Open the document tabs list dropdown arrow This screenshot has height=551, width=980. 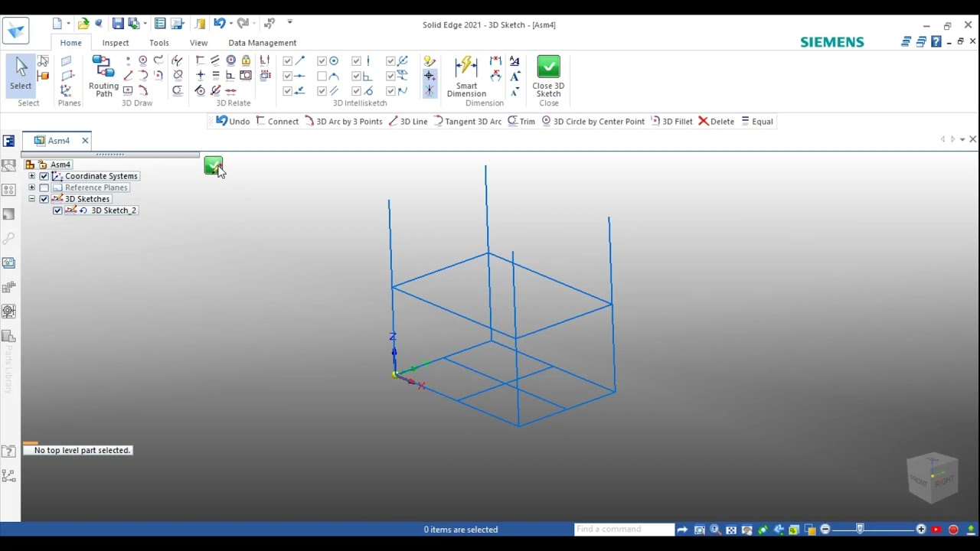point(962,139)
